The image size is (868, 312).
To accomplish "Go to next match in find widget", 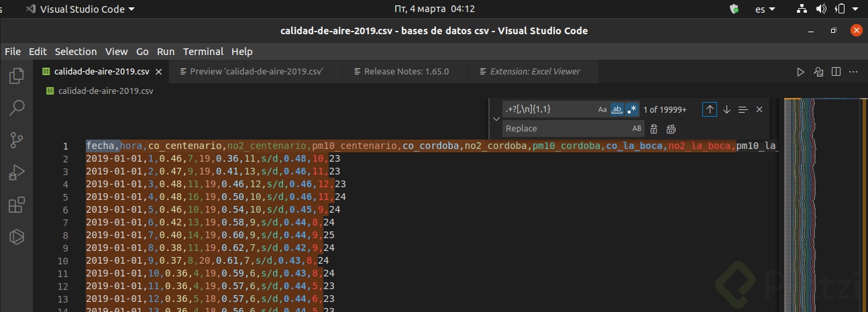I will (726, 109).
